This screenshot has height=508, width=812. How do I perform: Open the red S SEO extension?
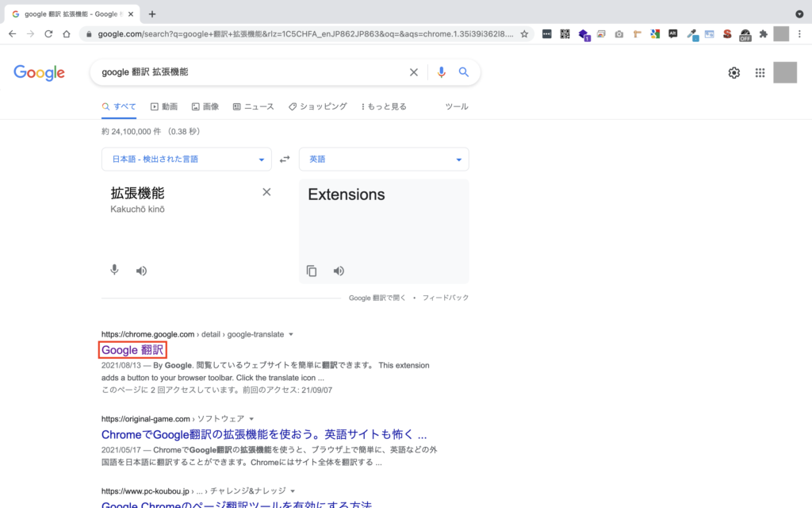coord(727,34)
